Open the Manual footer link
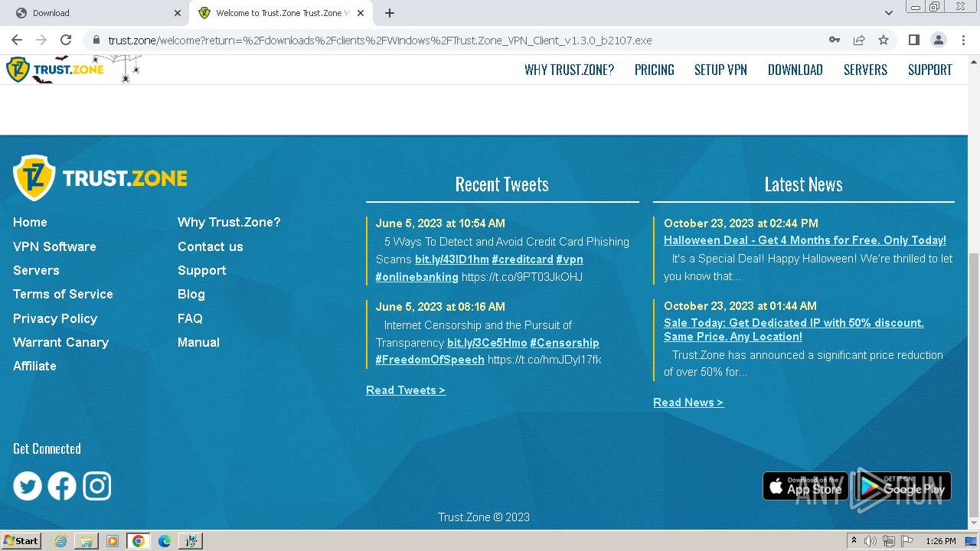Viewport: 980px width, 551px height. pos(198,342)
